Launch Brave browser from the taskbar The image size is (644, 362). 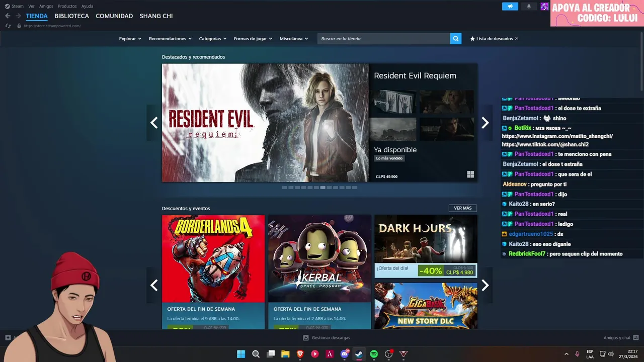pyautogui.click(x=300, y=354)
